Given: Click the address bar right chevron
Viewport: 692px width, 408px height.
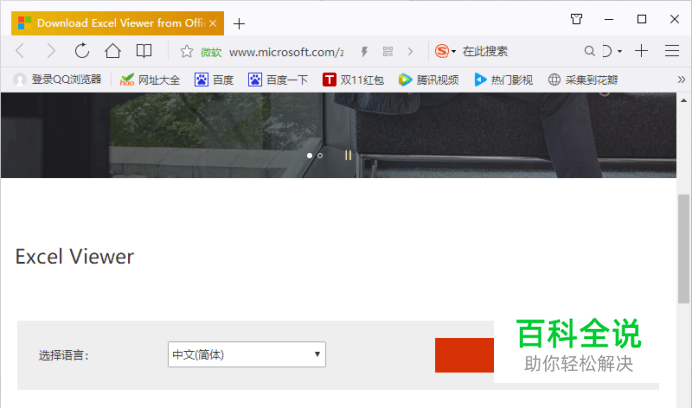Looking at the screenshot, I should 410,52.
